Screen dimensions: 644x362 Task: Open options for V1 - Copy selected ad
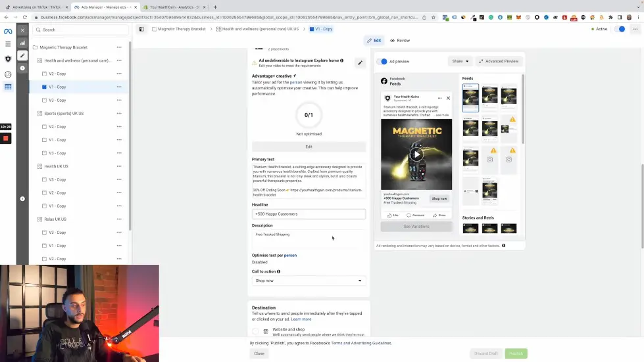pos(119,87)
